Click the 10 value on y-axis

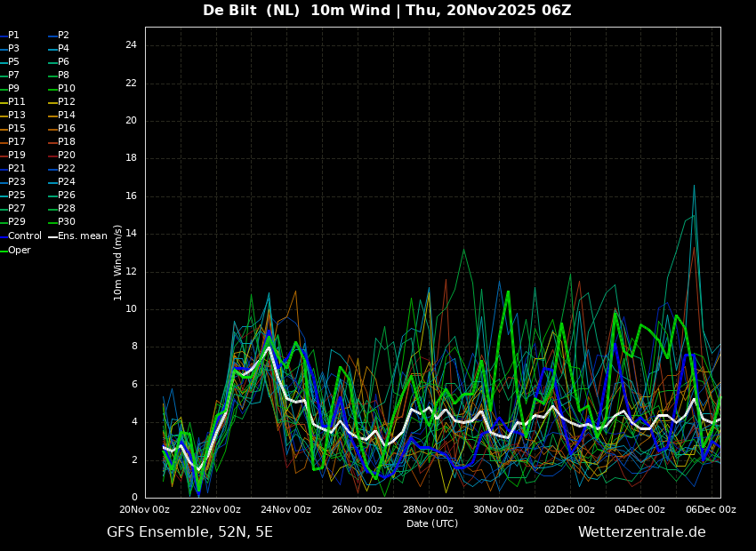pos(131,309)
